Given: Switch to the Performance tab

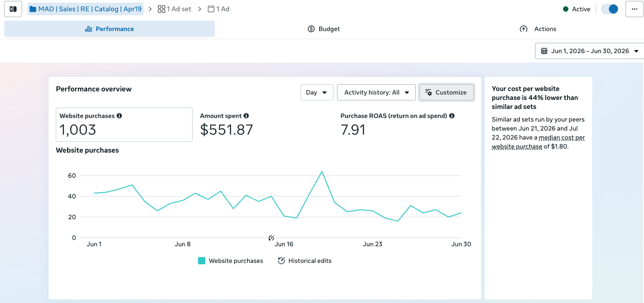Looking at the screenshot, I should [x=109, y=29].
